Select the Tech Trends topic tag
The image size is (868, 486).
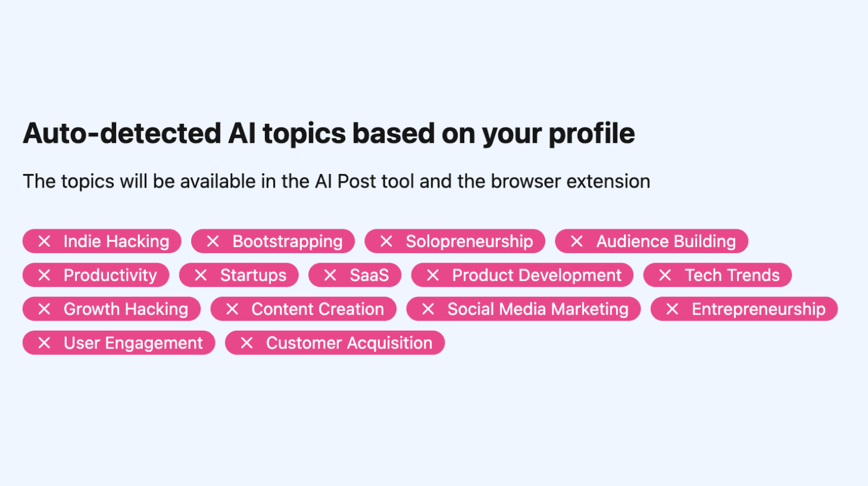[x=717, y=275]
